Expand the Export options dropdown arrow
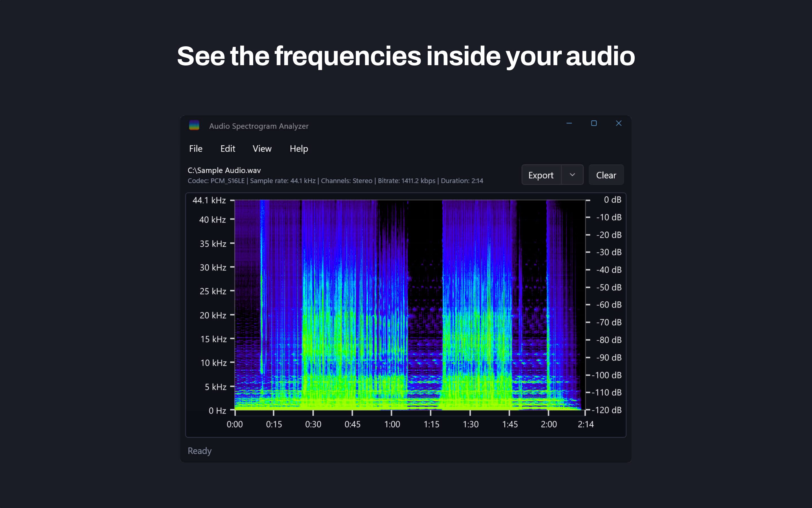The image size is (812, 508). (572, 175)
